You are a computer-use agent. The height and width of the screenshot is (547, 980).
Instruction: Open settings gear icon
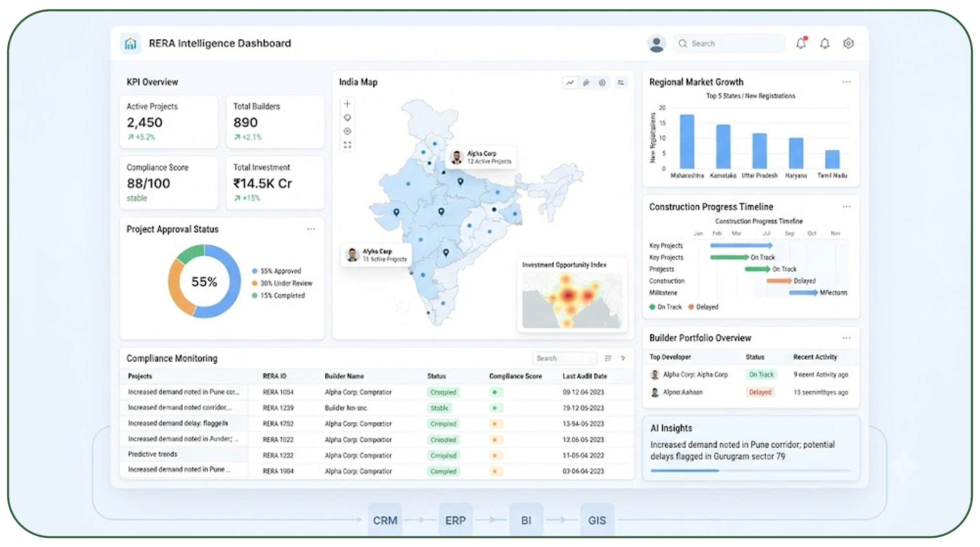point(848,43)
